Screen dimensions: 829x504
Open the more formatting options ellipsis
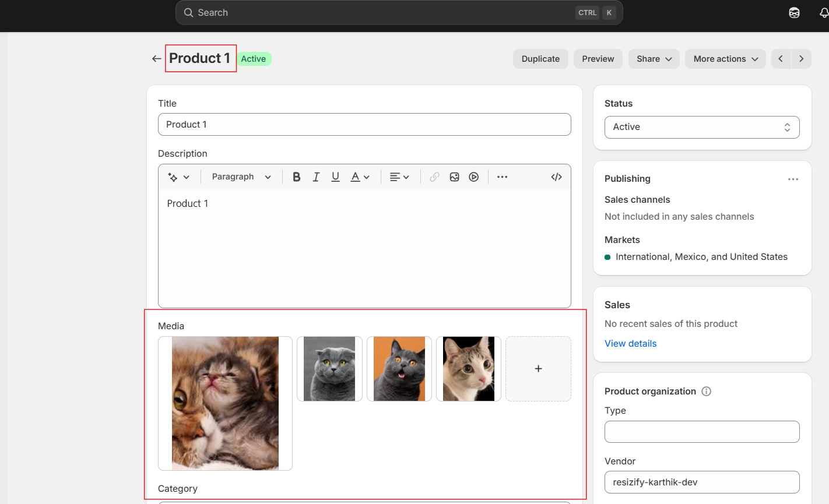pos(502,177)
